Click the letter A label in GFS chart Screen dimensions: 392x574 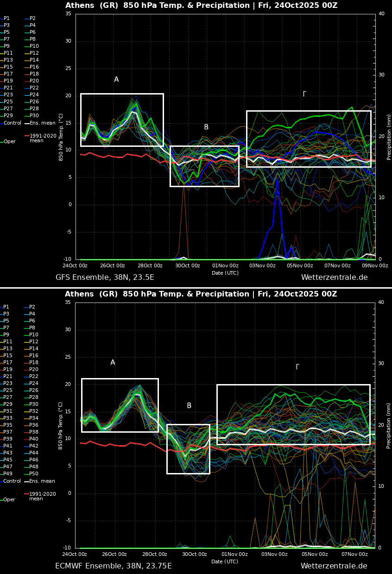[116, 80]
